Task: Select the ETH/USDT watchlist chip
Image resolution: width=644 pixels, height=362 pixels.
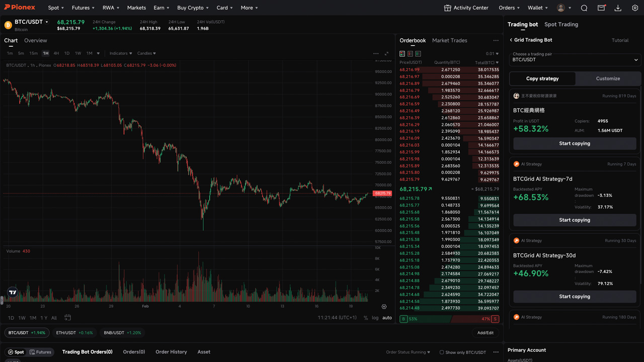Action: (74, 333)
